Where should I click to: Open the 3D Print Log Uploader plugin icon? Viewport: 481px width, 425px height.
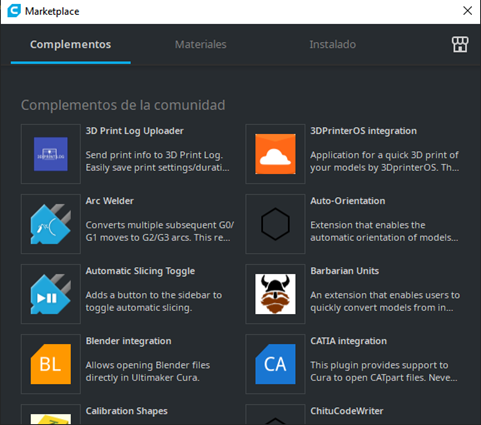coord(51,154)
